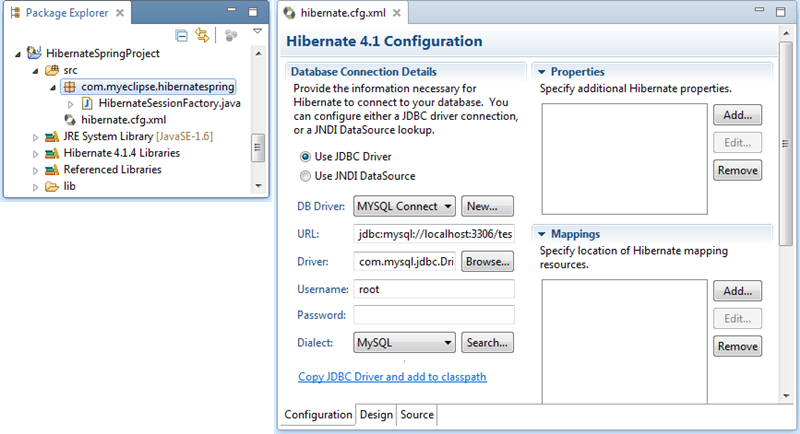The image size is (800, 434).
Task: Click the HibernateSpringProject project icon
Action: [x=35, y=53]
